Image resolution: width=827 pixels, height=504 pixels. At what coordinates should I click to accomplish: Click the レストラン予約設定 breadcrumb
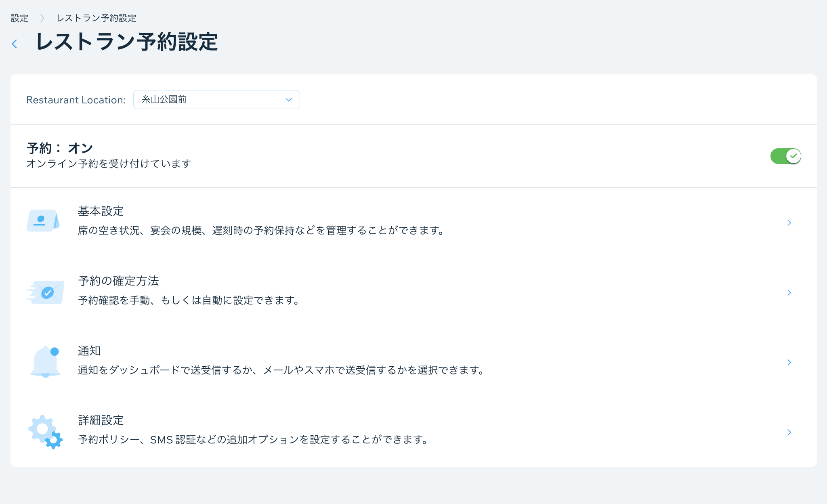(96, 18)
